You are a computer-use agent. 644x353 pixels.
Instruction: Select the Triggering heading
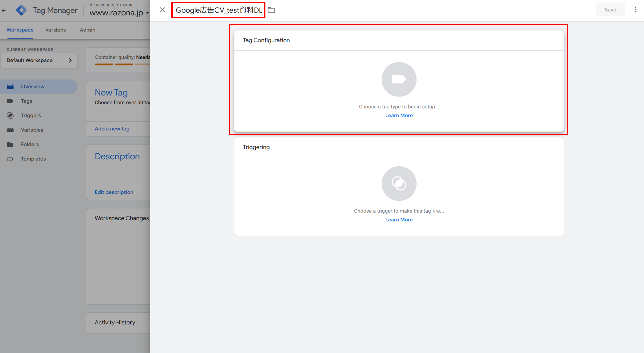pos(256,147)
